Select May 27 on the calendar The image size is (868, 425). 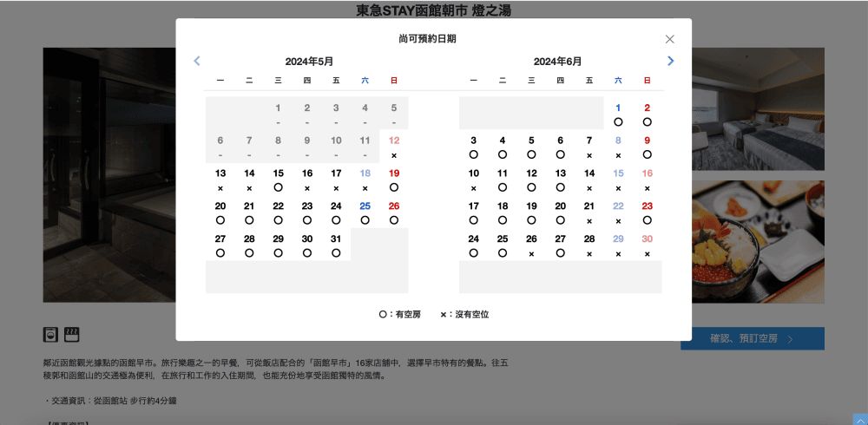click(220, 245)
